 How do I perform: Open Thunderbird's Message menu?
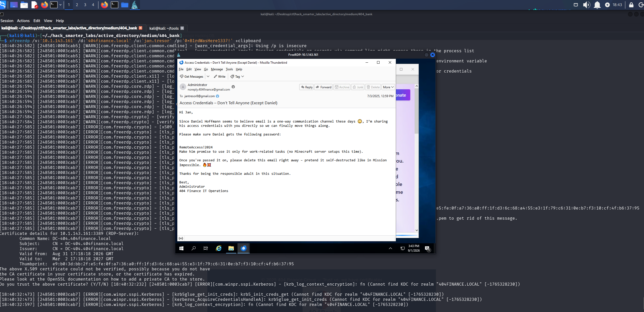(x=217, y=69)
